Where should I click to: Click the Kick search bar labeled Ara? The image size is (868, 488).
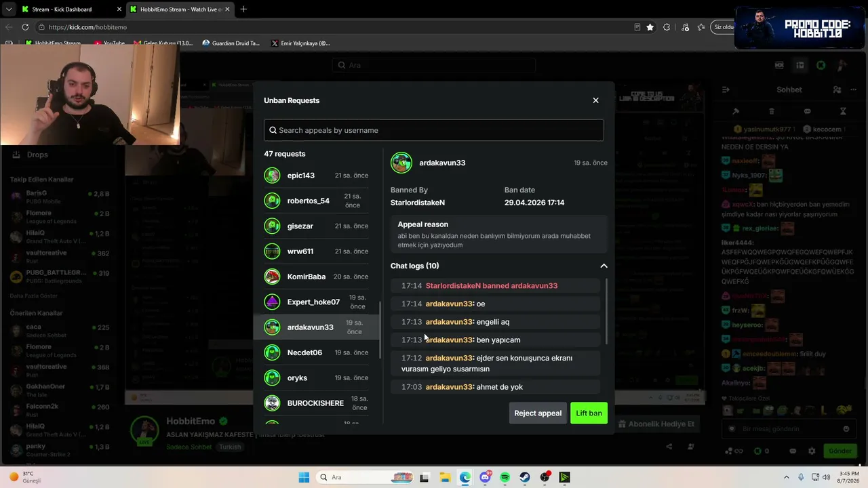coord(434,65)
